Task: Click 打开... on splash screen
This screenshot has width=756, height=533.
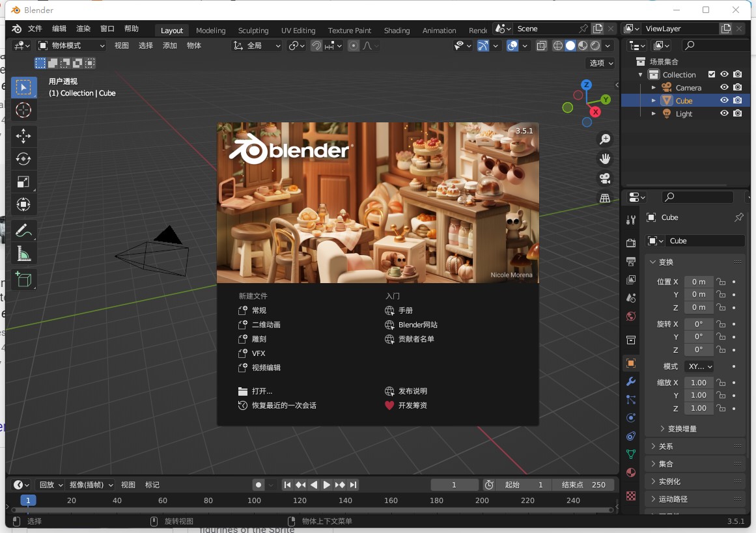Action: (x=255, y=391)
